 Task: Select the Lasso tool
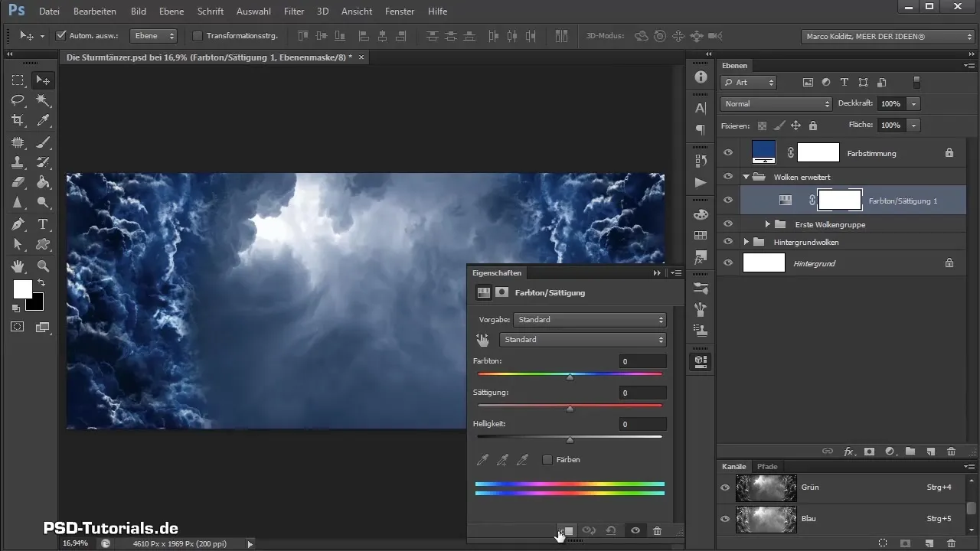tap(18, 100)
